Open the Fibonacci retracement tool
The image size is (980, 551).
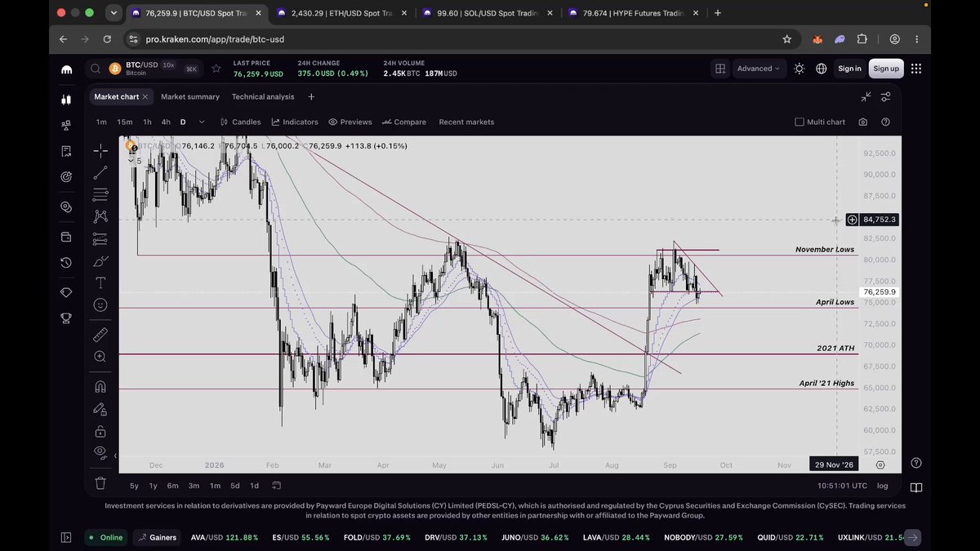click(x=100, y=194)
